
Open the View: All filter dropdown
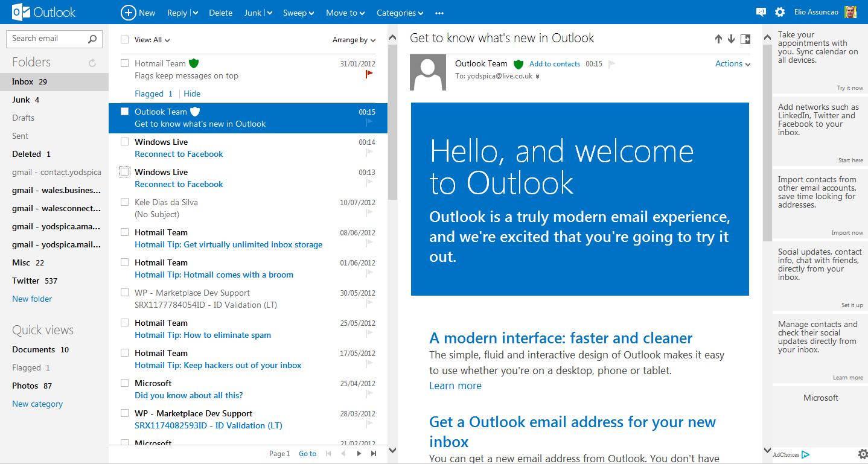pos(152,40)
